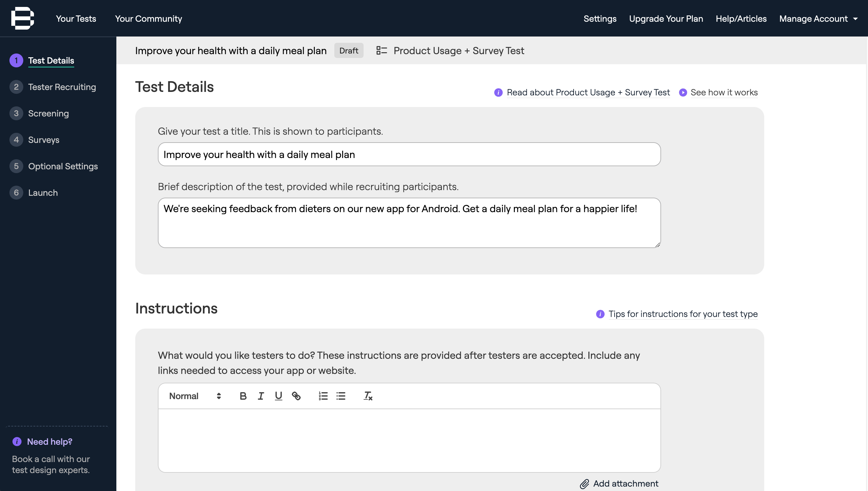Click the company logo in the top bar
868x491 pixels.
(22, 18)
